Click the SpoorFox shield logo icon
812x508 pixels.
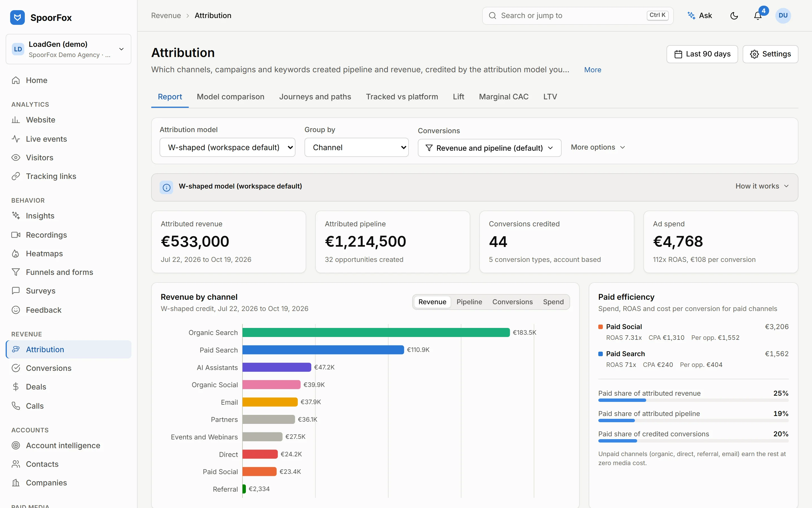coord(17,17)
